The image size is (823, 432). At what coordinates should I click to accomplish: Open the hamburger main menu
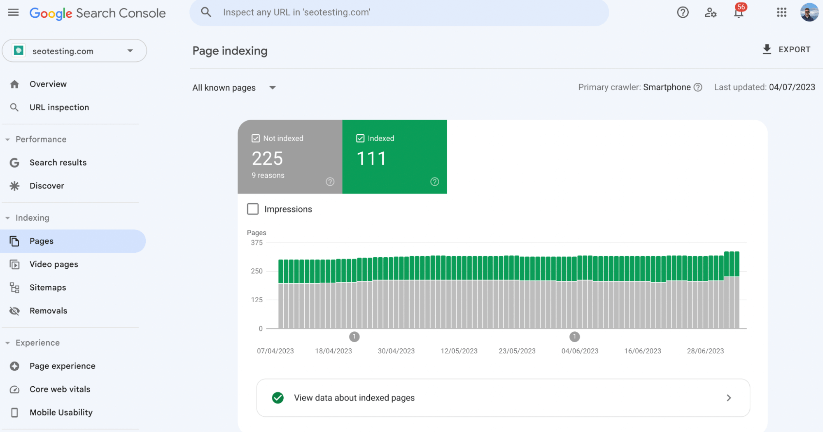click(x=13, y=13)
